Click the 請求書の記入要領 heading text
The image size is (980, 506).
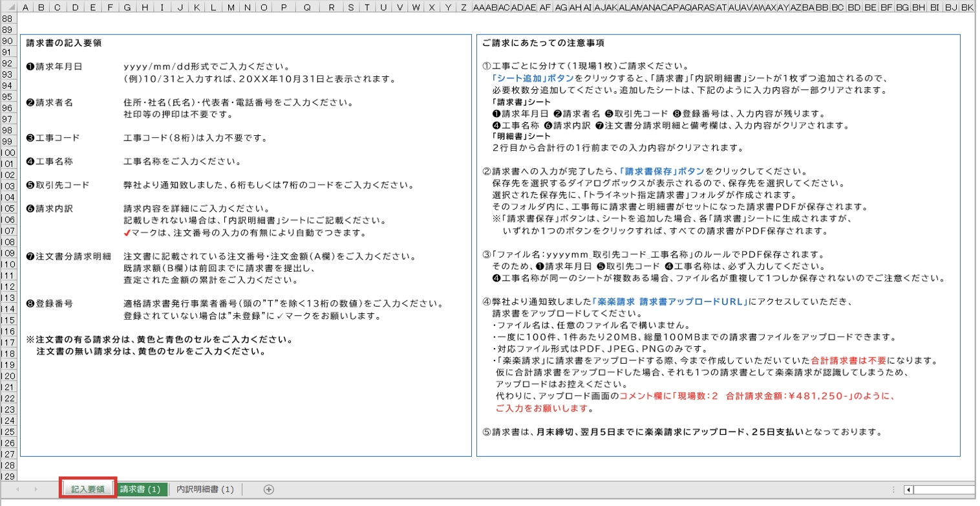click(x=63, y=43)
